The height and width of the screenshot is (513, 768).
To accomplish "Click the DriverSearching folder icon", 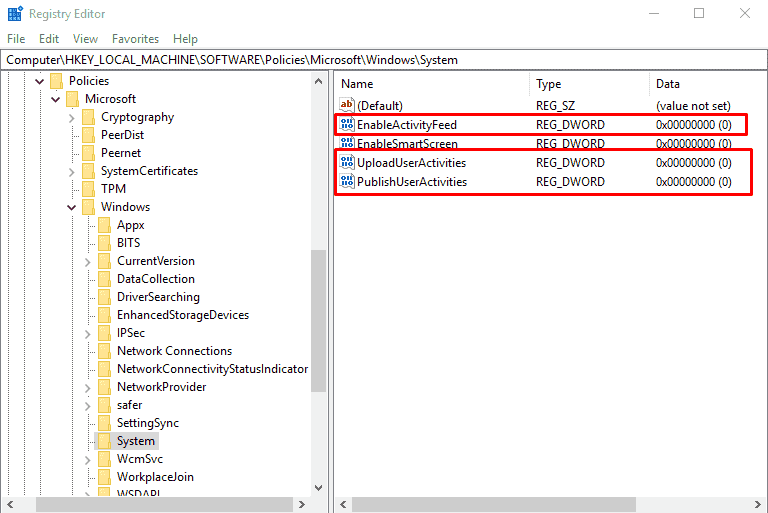I will pyautogui.click(x=104, y=297).
